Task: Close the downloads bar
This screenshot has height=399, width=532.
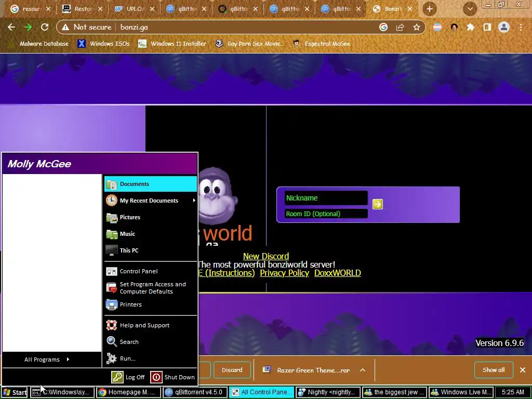Action: (x=523, y=370)
